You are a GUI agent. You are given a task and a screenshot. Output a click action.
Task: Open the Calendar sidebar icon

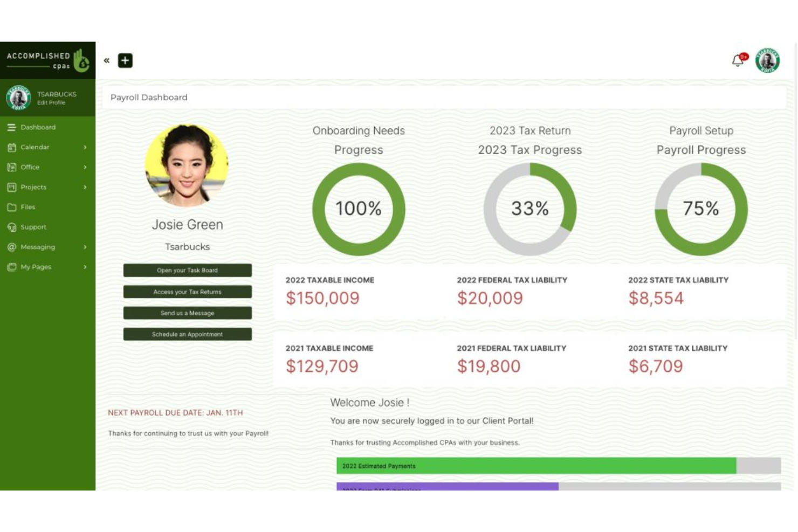(x=12, y=147)
